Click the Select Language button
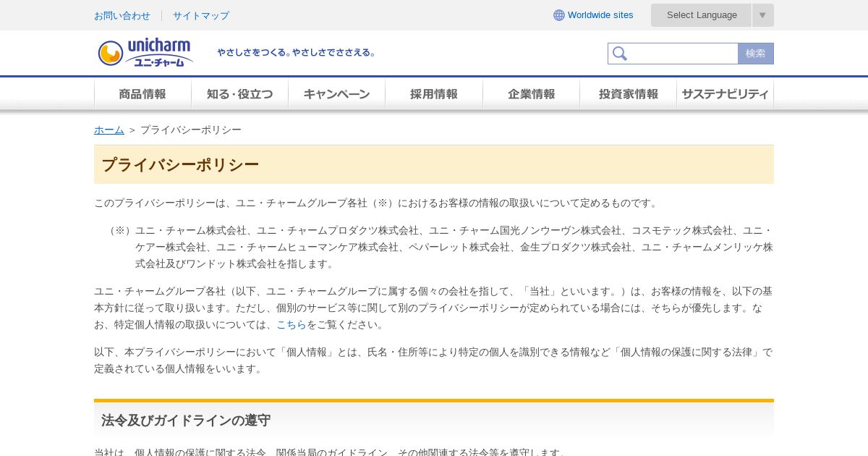Image resolution: width=868 pixels, height=456 pixels. (x=702, y=15)
